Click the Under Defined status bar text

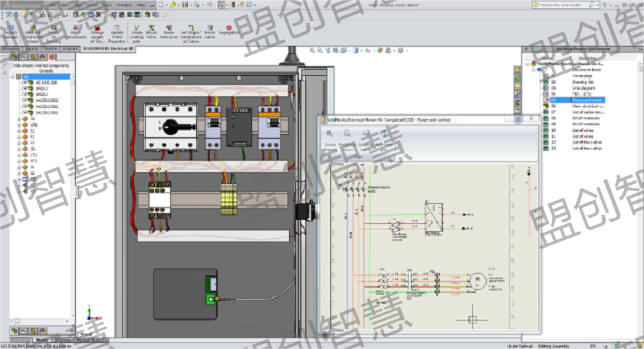point(520,346)
